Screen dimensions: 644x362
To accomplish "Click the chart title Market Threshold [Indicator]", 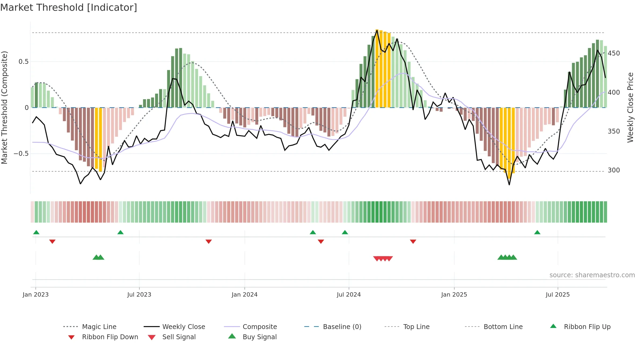I will click(x=69, y=8).
